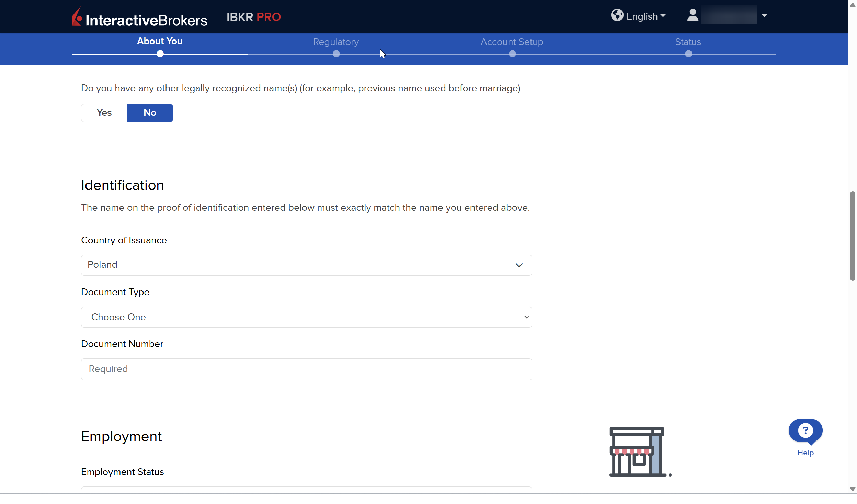Open the Country of Issuance dropdown
The height and width of the screenshot is (504, 857).
point(306,265)
